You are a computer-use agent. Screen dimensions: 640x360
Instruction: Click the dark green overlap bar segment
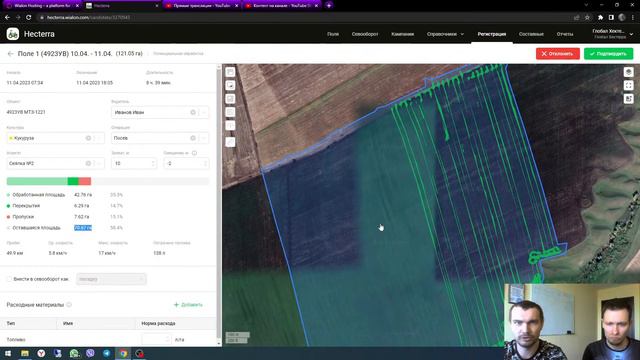click(x=73, y=181)
